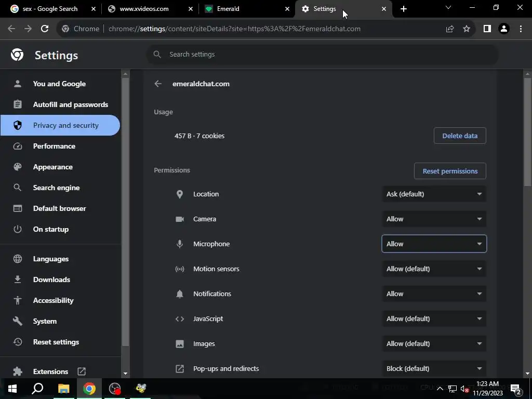Viewport: 532px width, 399px height.
Task: Open the profile avatar menu
Action: click(x=504, y=29)
